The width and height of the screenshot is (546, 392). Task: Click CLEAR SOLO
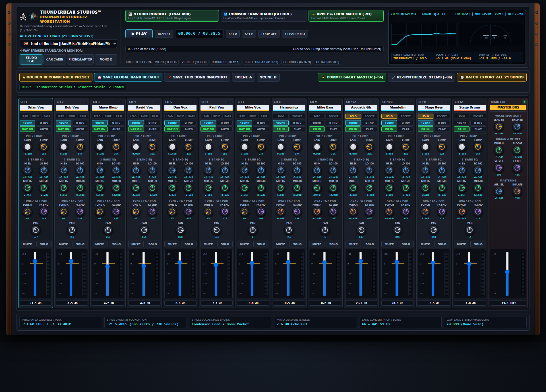pyautogui.click(x=295, y=34)
